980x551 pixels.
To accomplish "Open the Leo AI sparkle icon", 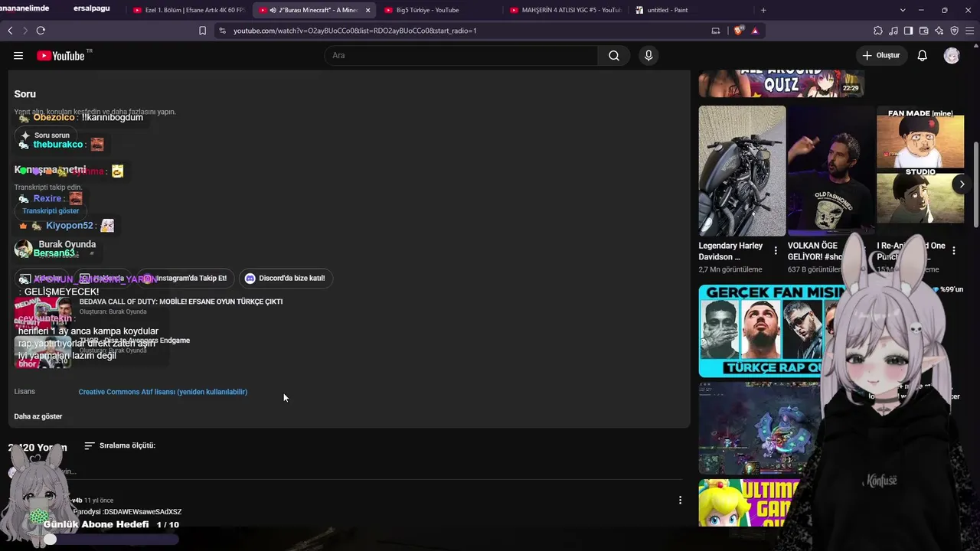I will click(x=939, y=31).
